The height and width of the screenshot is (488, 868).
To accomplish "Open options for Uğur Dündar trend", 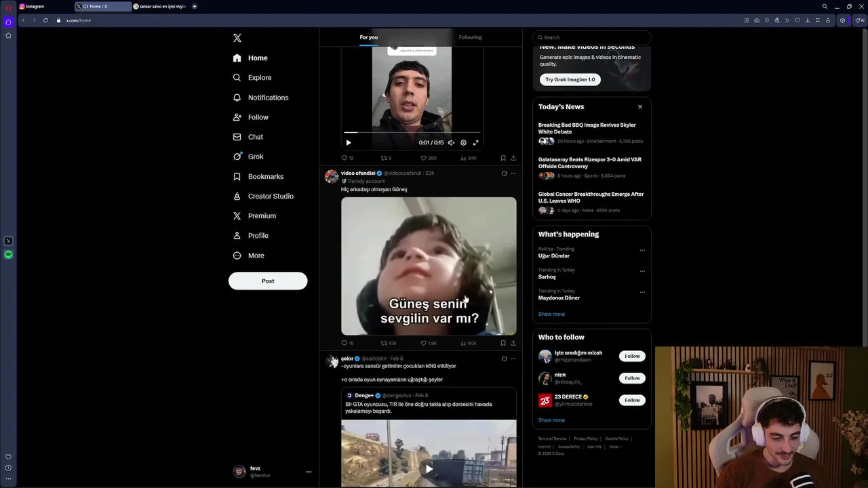I will tap(642, 250).
